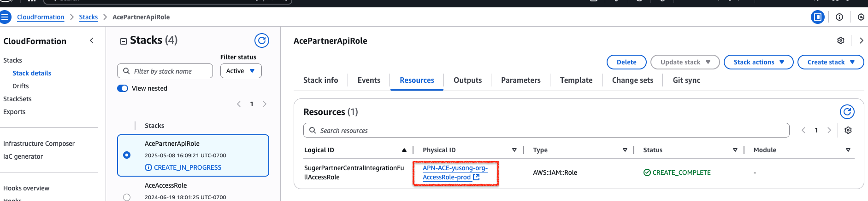Open the Filter status Active dropdown
The width and height of the screenshot is (868, 201).
[x=241, y=71]
